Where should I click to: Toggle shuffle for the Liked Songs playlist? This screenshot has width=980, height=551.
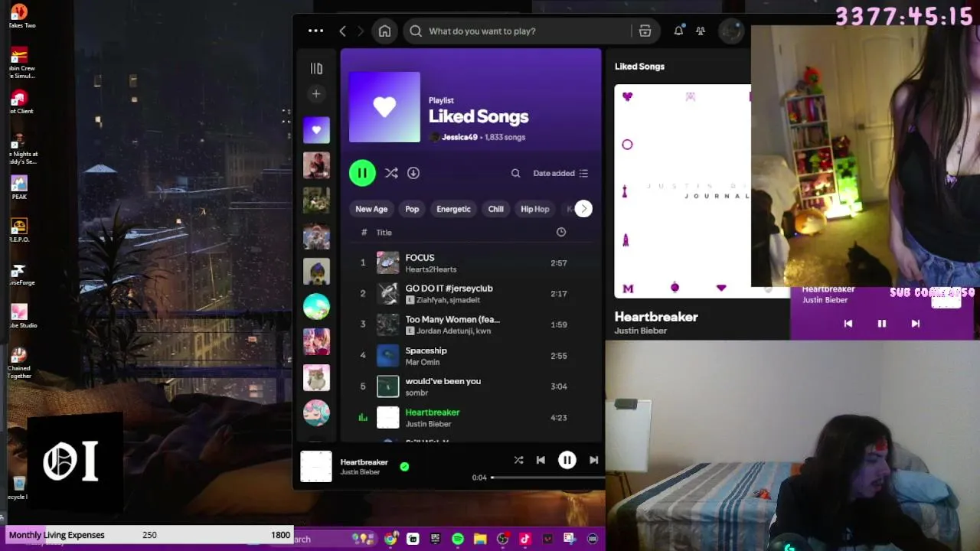pyautogui.click(x=391, y=173)
